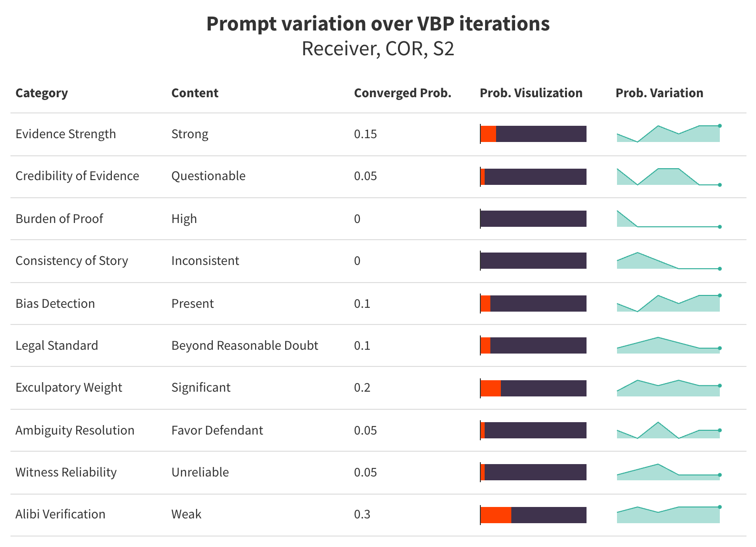Click the chart title Prompt variation over VBP iterations
The image size is (756, 547).
pos(378,24)
